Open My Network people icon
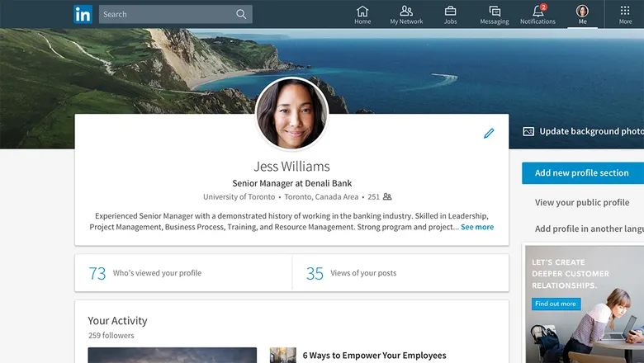Screen dimensions: 644x363 (x=406, y=11)
